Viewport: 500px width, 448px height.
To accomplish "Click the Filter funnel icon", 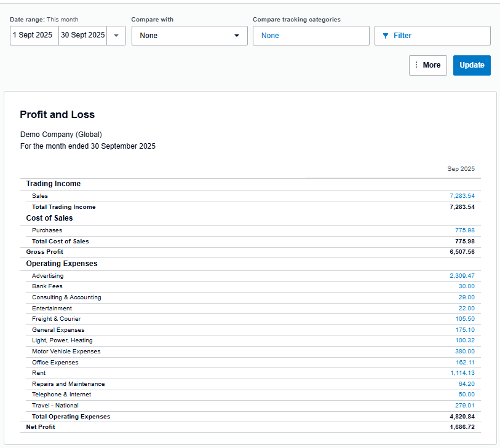I will pyautogui.click(x=386, y=36).
